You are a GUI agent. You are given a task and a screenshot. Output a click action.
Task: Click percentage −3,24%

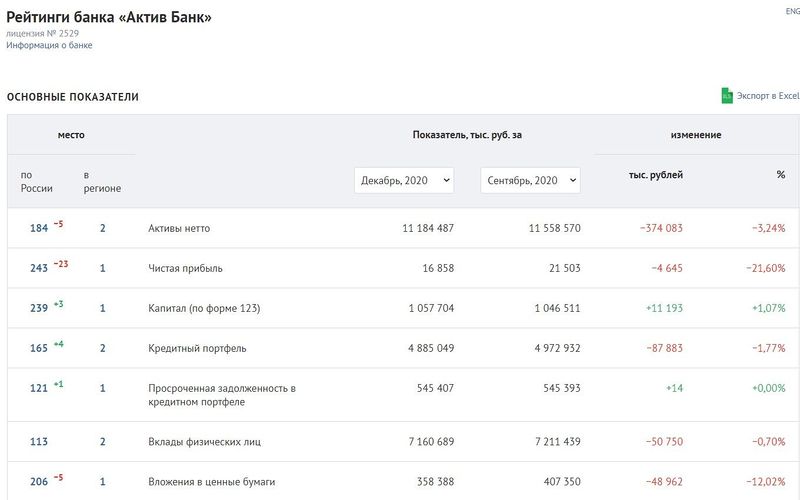(x=768, y=228)
